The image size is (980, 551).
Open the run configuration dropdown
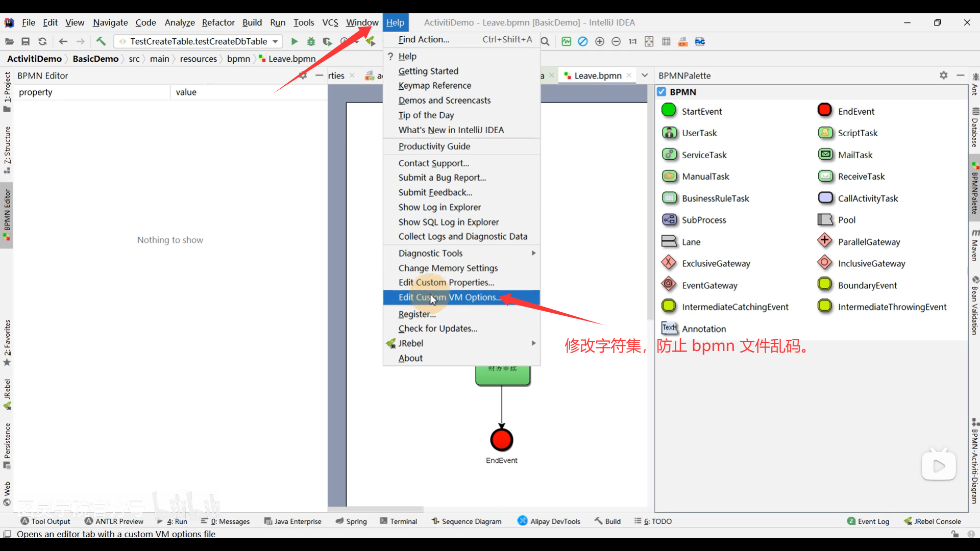276,41
